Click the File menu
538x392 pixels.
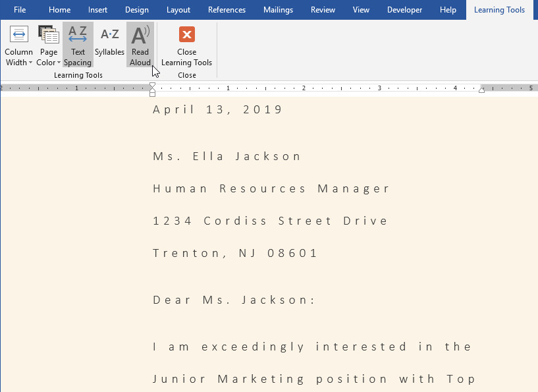click(20, 10)
